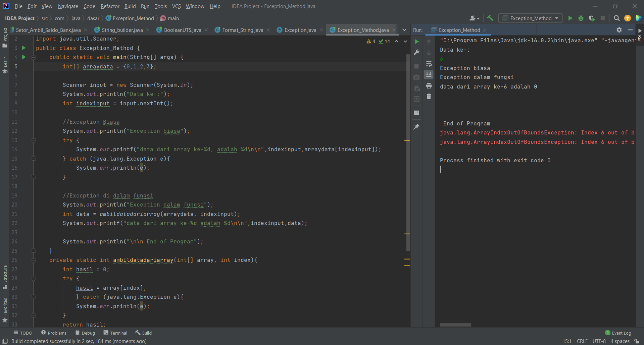This screenshot has width=644, height=345.
Task: Click the Run vertical side tab at right edge
Action: point(640,35)
